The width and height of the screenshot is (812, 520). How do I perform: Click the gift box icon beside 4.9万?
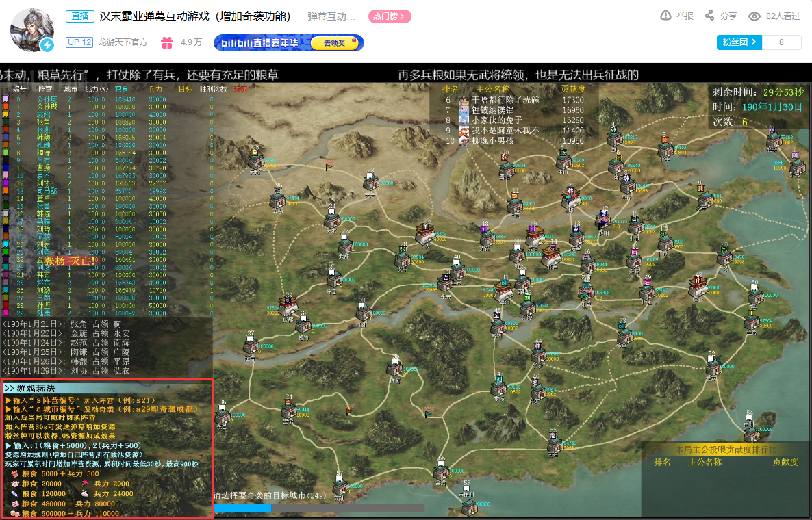pos(167,42)
